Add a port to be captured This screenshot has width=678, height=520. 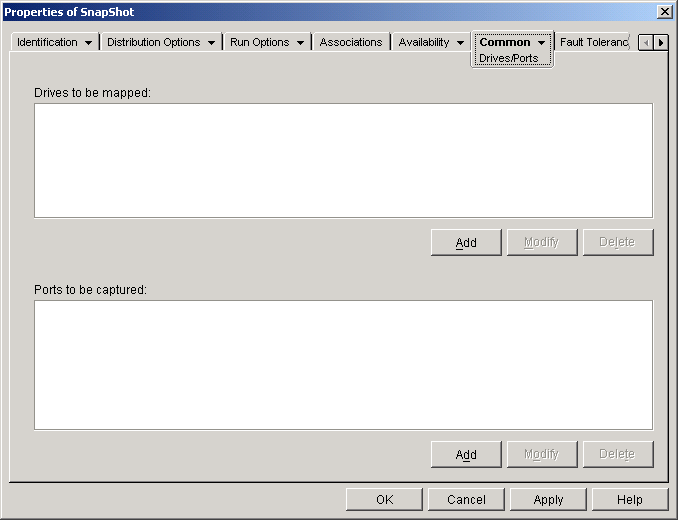click(x=466, y=454)
